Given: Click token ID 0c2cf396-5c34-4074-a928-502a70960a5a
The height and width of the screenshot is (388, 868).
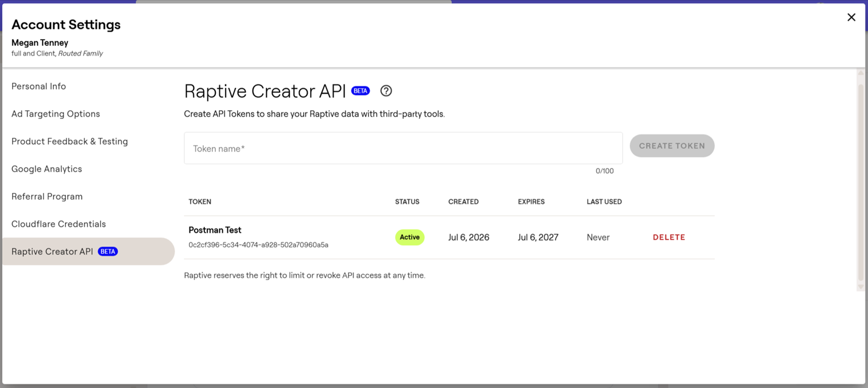Looking at the screenshot, I should pos(258,245).
